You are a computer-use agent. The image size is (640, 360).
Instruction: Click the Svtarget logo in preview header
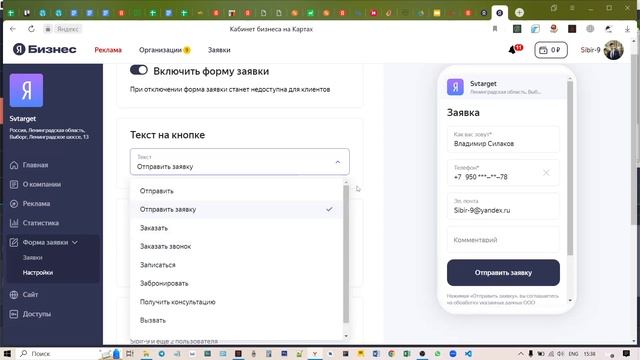point(455,87)
